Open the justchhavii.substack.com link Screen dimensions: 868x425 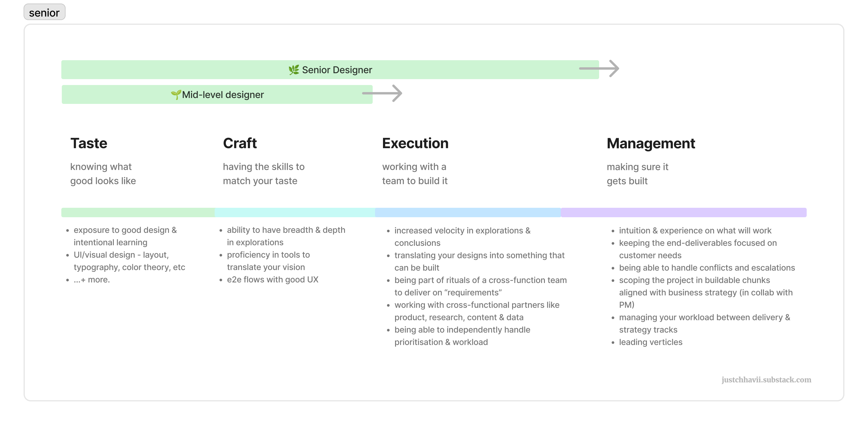[766, 380]
